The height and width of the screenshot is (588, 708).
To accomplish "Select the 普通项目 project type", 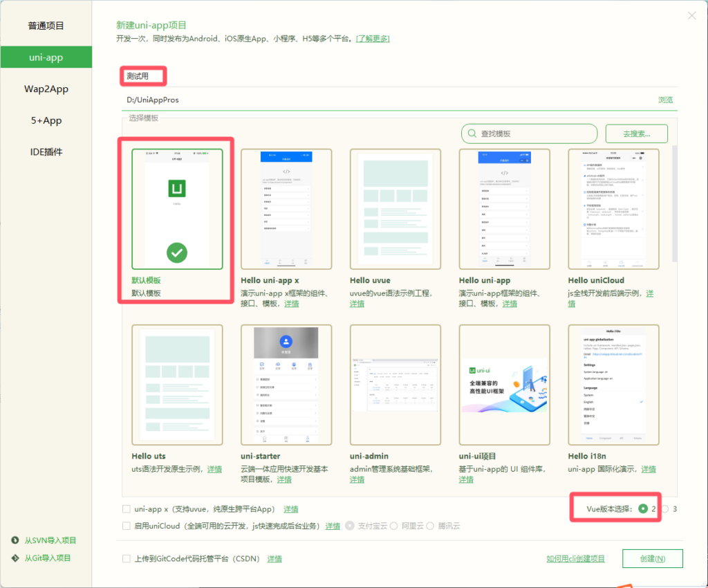I will (x=46, y=26).
